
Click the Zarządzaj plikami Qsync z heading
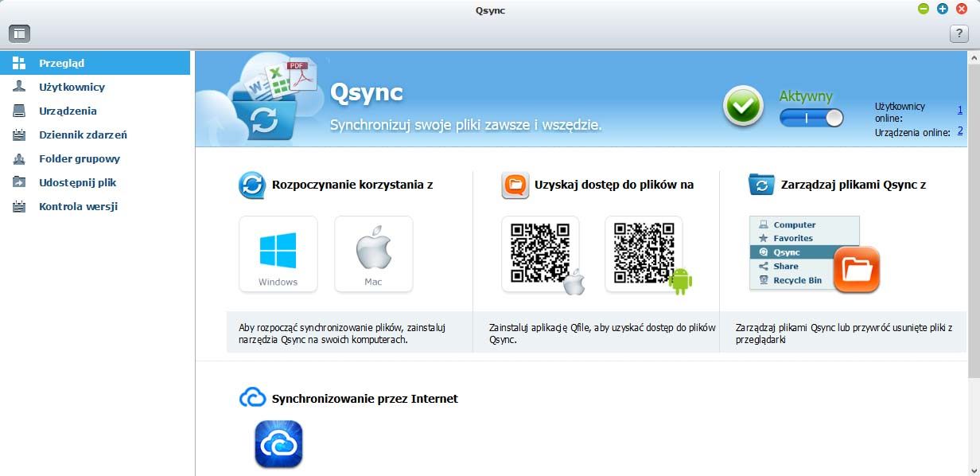854,185
